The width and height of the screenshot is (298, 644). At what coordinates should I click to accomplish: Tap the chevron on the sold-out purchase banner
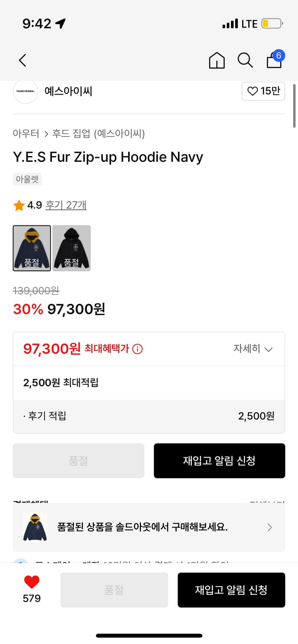tap(270, 527)
